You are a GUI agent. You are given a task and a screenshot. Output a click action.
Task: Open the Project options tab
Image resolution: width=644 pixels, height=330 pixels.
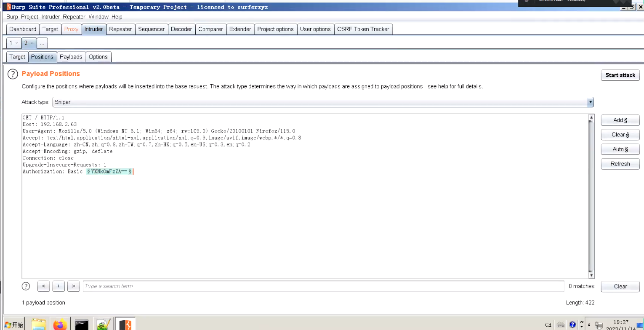coord(275,29)
